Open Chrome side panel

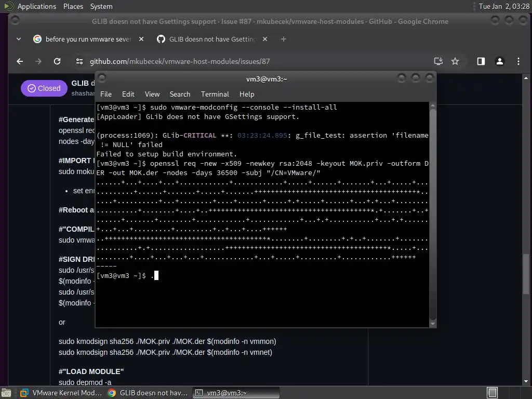click(481, 61)
